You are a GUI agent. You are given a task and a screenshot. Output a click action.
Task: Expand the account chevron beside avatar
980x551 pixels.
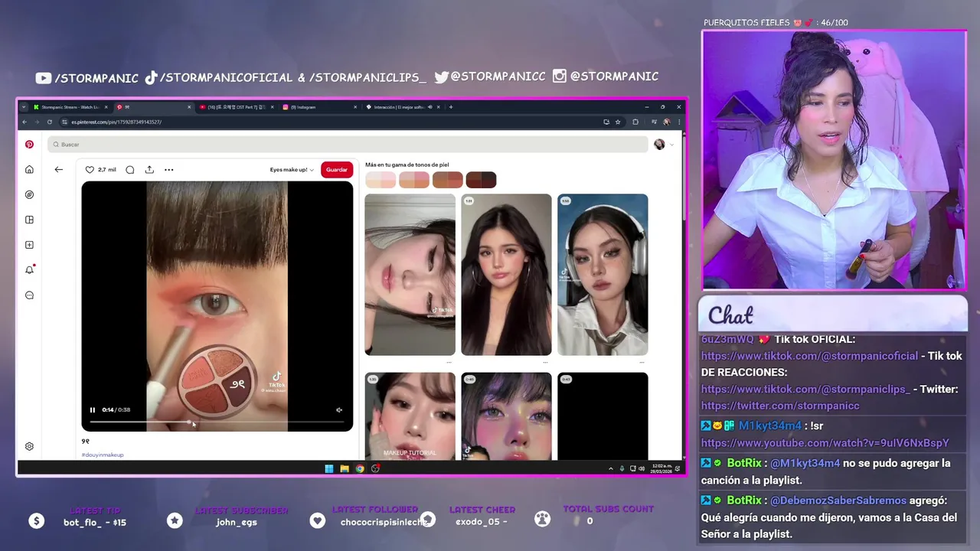coord(672,145)
